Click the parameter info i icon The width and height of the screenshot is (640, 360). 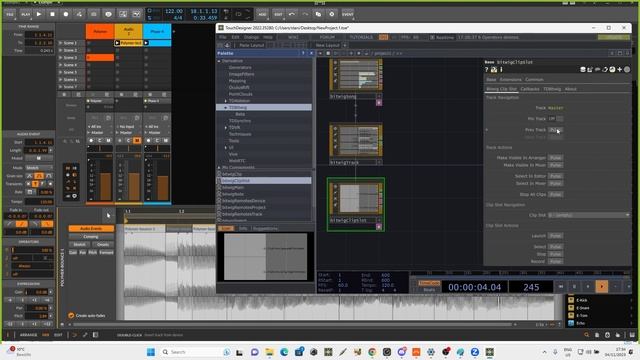click(x=501, y=70)
